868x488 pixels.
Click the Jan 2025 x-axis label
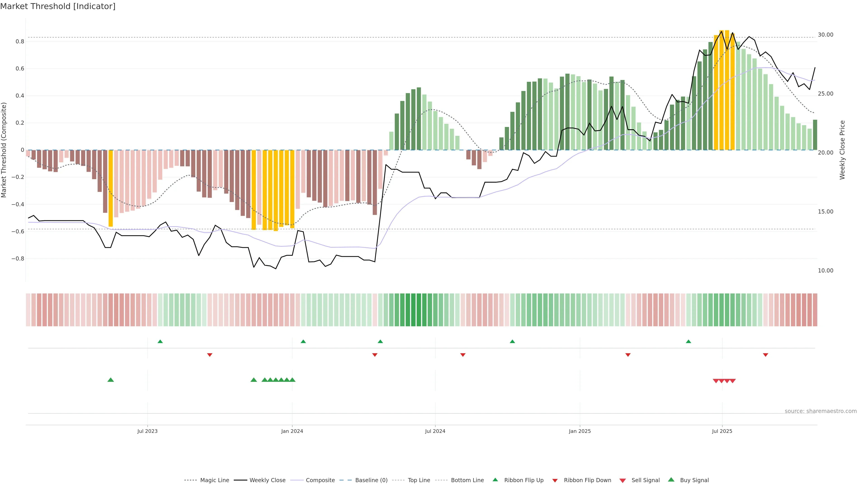click(x=580, y=431)
